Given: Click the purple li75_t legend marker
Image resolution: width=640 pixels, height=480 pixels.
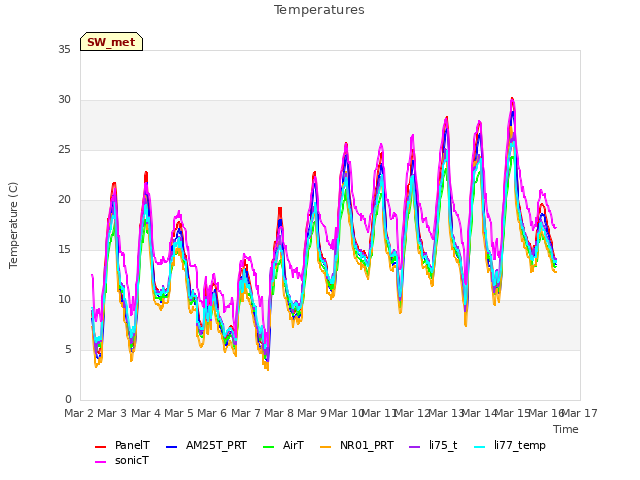Looking at the screenshot, I should coord(415,447).
